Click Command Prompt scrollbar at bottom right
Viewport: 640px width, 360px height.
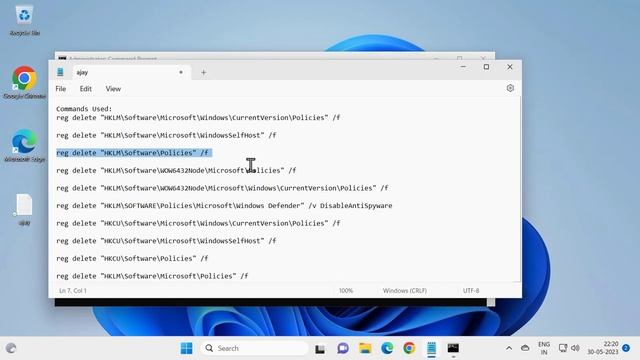(491, 302)
